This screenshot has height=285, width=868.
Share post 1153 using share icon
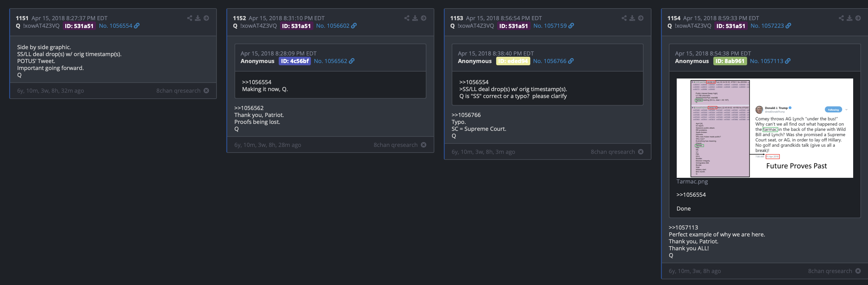pyautogui.click(x=624, y=18)
